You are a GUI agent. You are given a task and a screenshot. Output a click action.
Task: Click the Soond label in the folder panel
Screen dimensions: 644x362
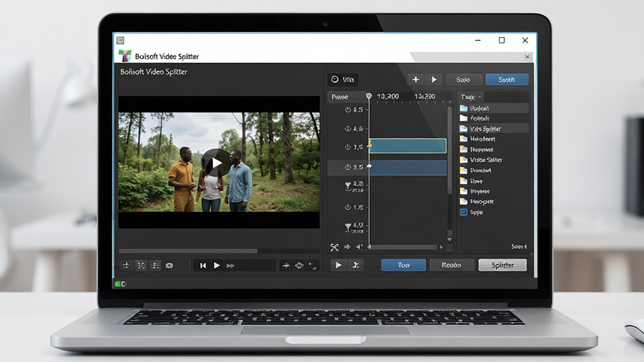tap(519, 246)
